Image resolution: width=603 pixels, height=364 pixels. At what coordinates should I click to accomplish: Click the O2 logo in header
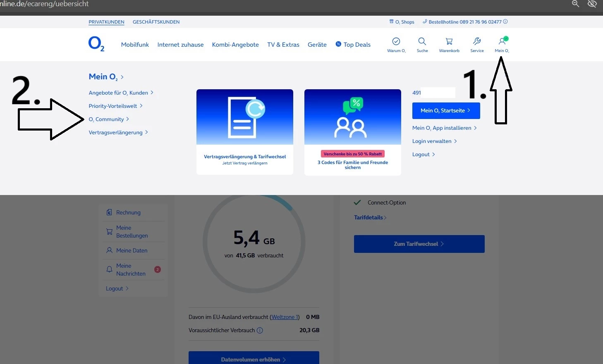point(96,44)
